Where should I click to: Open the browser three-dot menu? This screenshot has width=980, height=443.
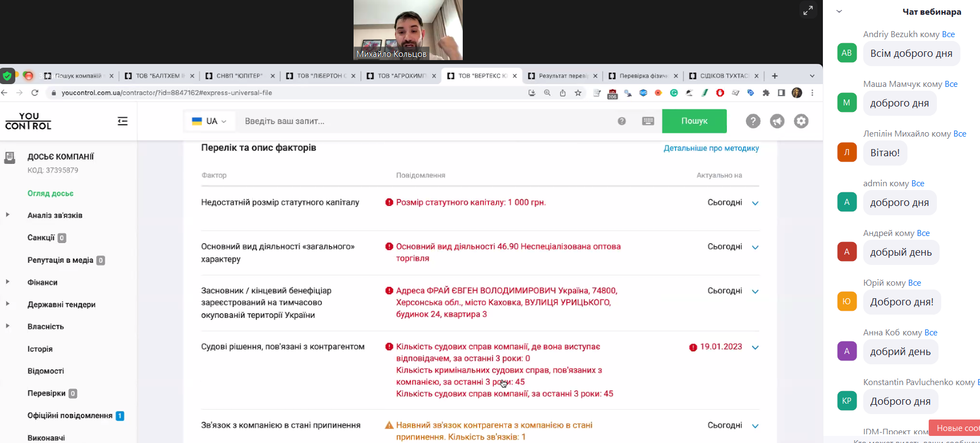[812, 93]
